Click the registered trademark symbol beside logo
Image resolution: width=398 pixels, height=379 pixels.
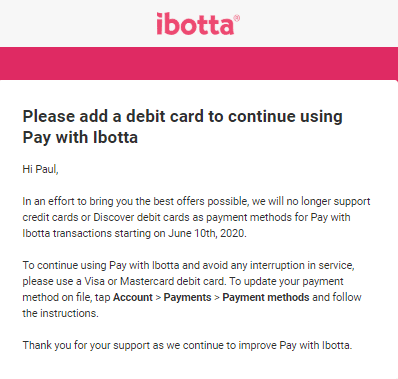[236, 18]
